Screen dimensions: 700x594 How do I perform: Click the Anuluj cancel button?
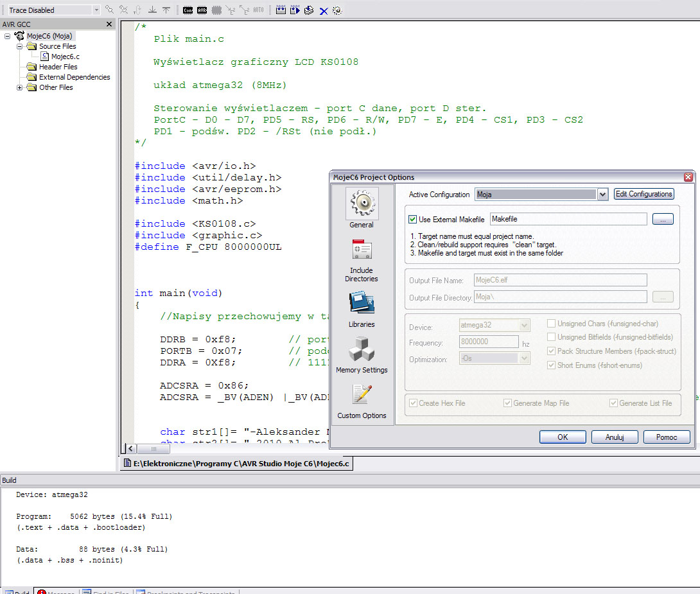[x=615, y=437]
